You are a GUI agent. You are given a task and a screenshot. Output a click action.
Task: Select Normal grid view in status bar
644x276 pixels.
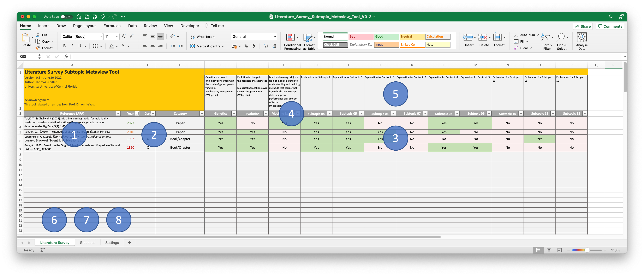[x=538, y=250]
